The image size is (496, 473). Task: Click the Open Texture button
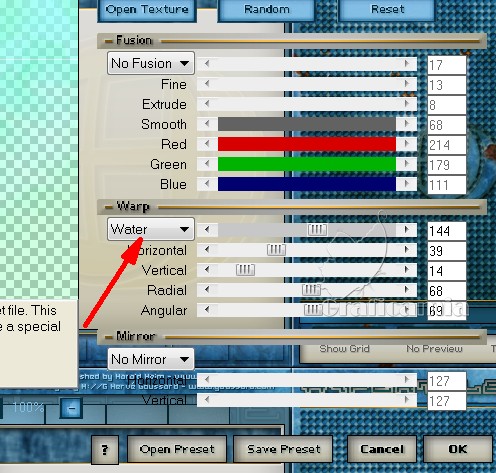click(147, 9)
